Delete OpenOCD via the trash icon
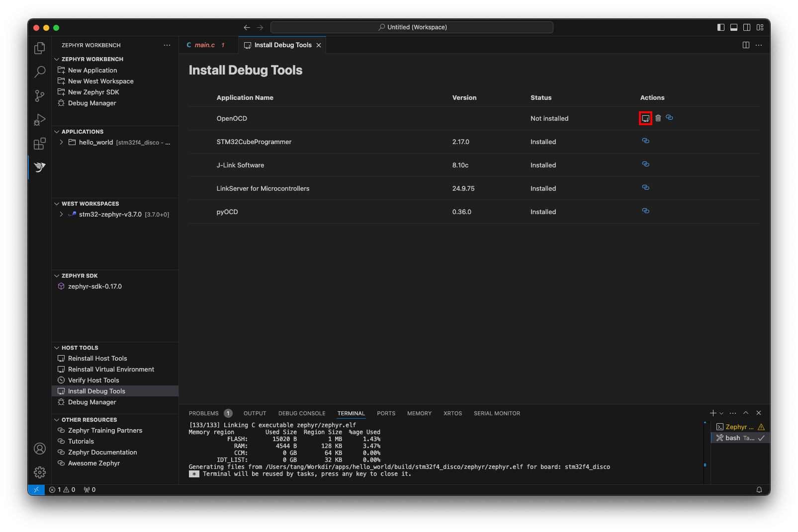The image size is (798, 532). 658,118
